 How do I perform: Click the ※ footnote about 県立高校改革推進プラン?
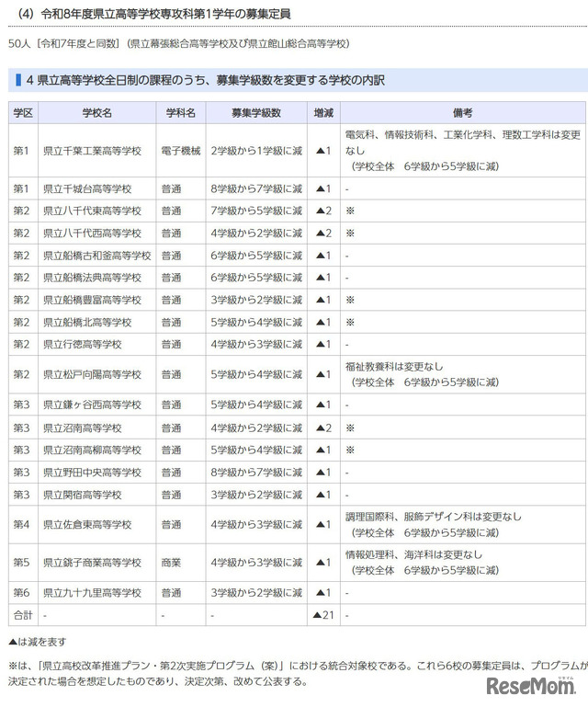[x=298, y=673]
